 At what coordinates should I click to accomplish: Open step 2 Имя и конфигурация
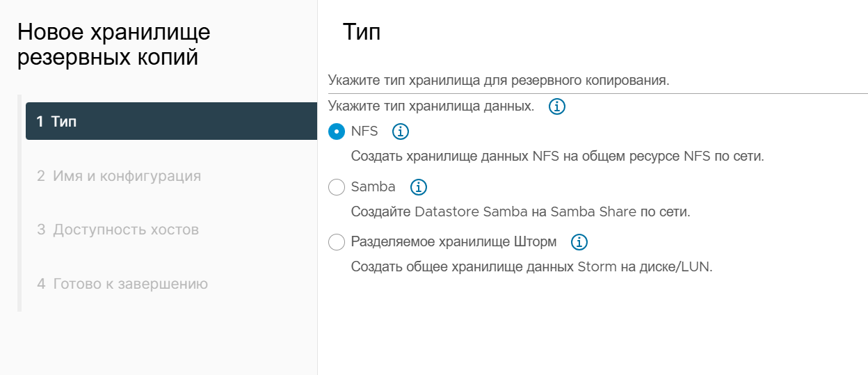(x=119, y=176)
